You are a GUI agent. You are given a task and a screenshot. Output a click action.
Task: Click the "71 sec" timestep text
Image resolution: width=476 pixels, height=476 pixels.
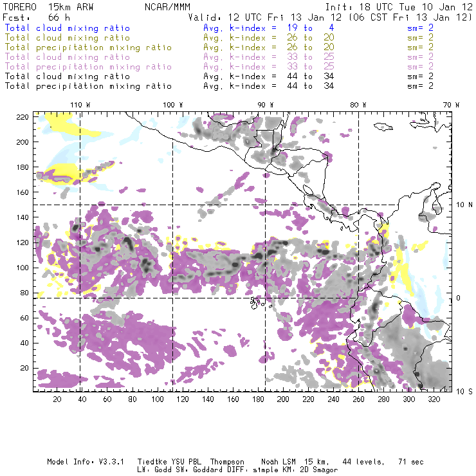click(x=411, y=462)
